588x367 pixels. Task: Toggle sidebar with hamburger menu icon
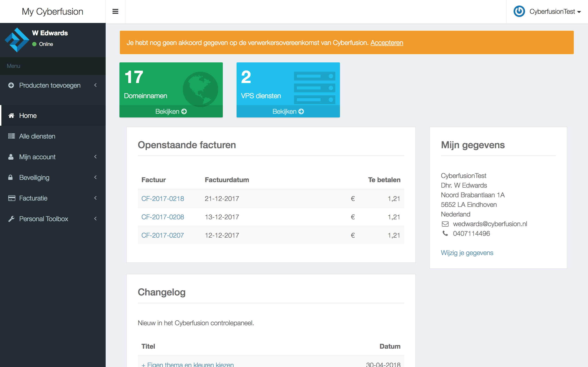coord(115,11)
